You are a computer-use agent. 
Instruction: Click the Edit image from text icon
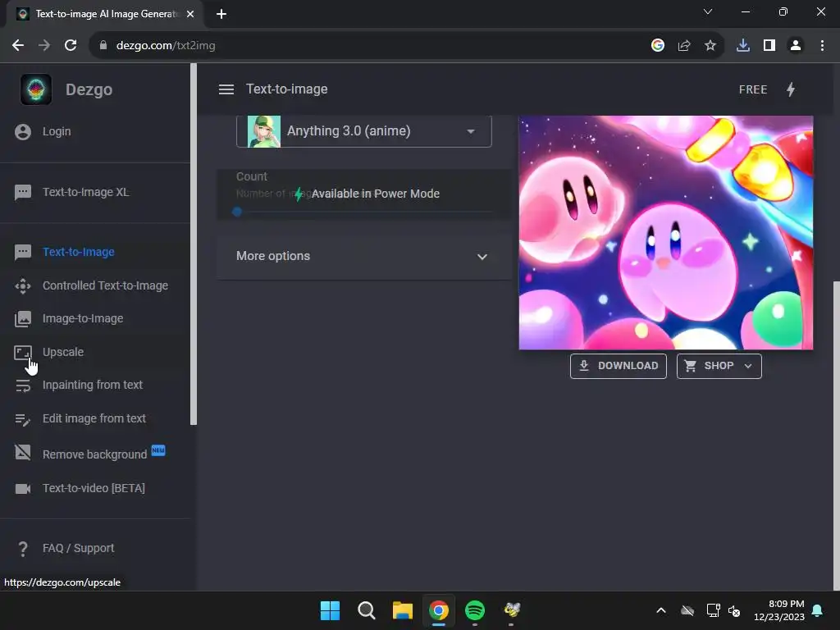coord(23,419)
